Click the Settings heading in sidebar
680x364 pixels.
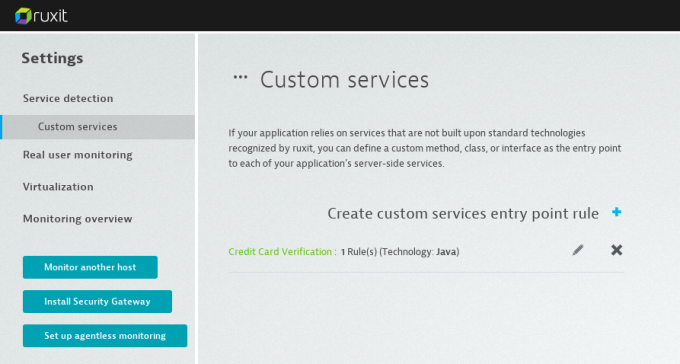tap(52, 58)
